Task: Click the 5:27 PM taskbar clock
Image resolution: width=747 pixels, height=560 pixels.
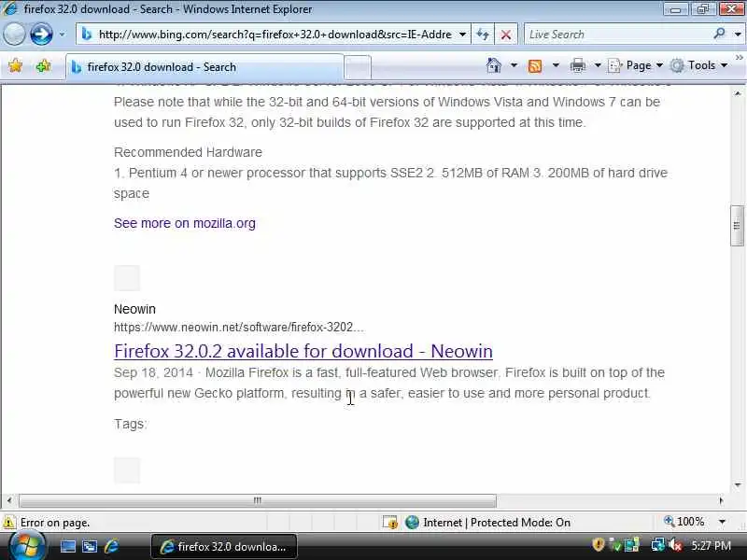Action: click(x=711, y=545)
